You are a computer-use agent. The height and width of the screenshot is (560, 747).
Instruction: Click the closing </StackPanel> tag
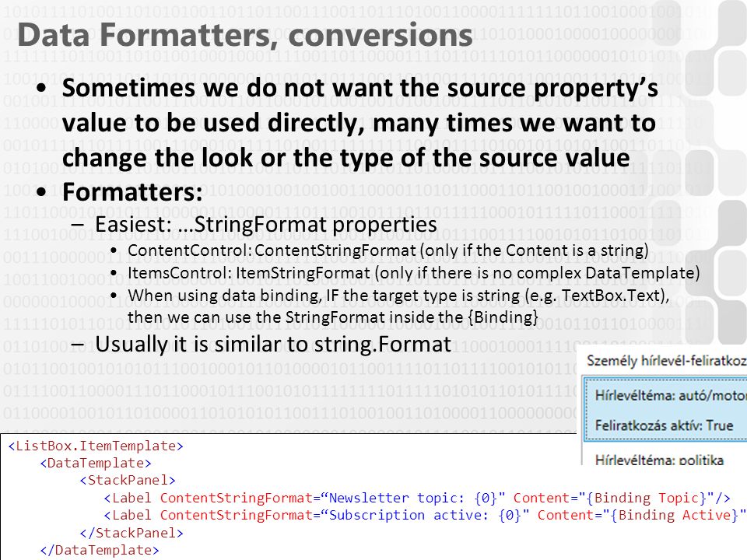(x=132, y=533)
